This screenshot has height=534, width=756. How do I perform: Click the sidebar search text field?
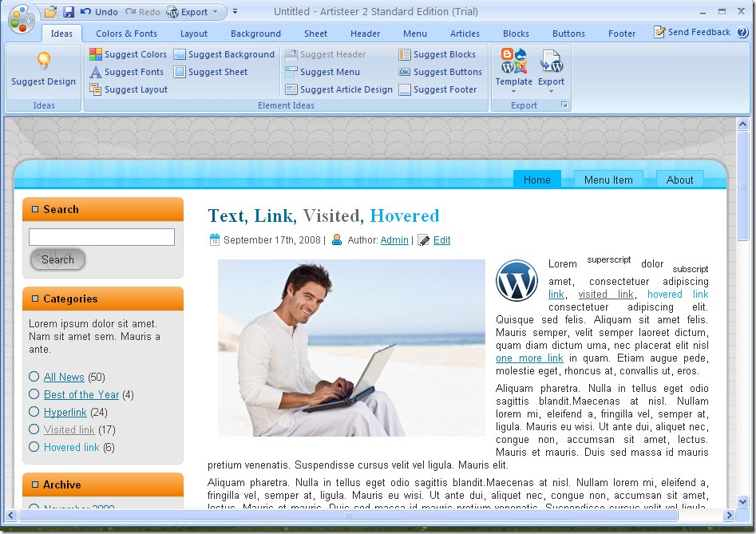tap(101, 237)
